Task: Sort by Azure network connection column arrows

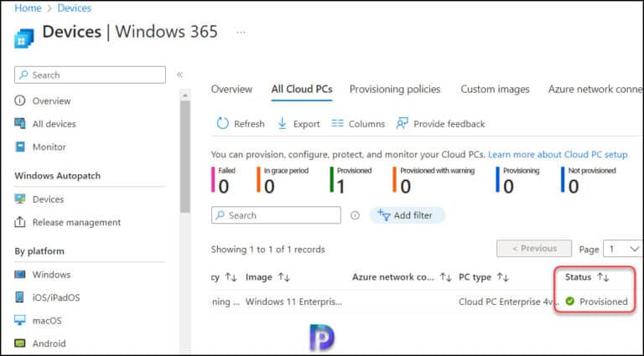Action: pyautogui.click(x=445, y=277)
